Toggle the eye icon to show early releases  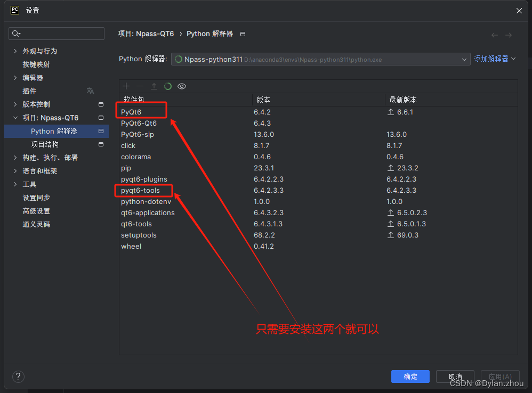pos(181,86)
